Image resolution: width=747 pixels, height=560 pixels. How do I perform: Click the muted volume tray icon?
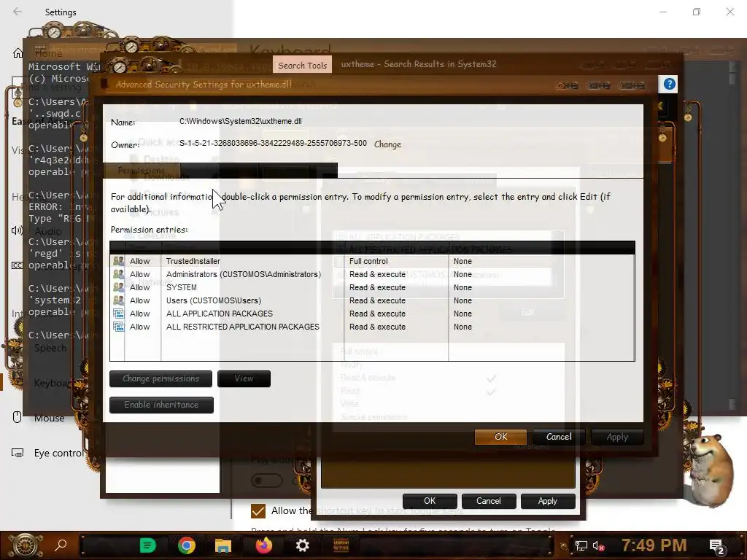point(599,545)
